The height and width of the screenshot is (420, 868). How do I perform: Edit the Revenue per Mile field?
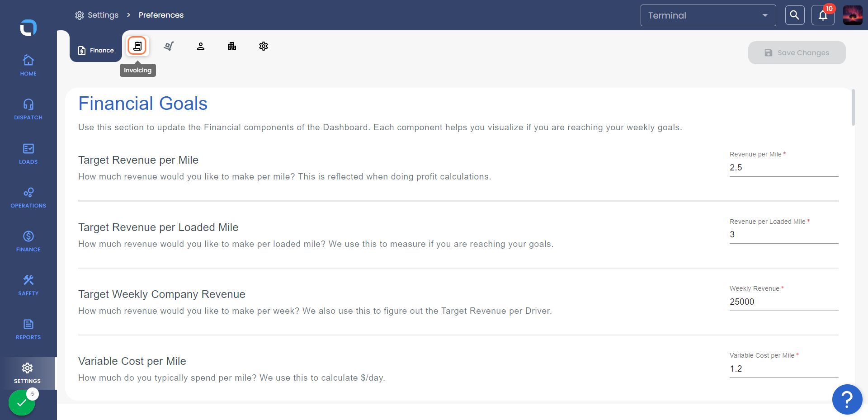coord(784,167)
